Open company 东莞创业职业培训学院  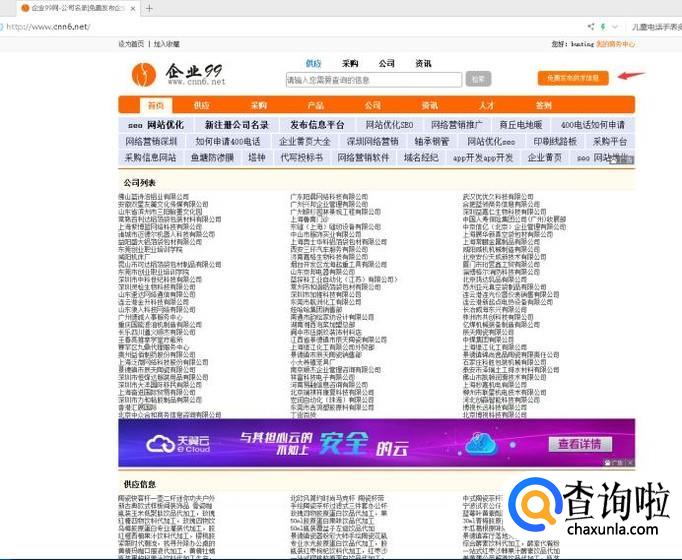pyautogui.click(x=150, y=250)
